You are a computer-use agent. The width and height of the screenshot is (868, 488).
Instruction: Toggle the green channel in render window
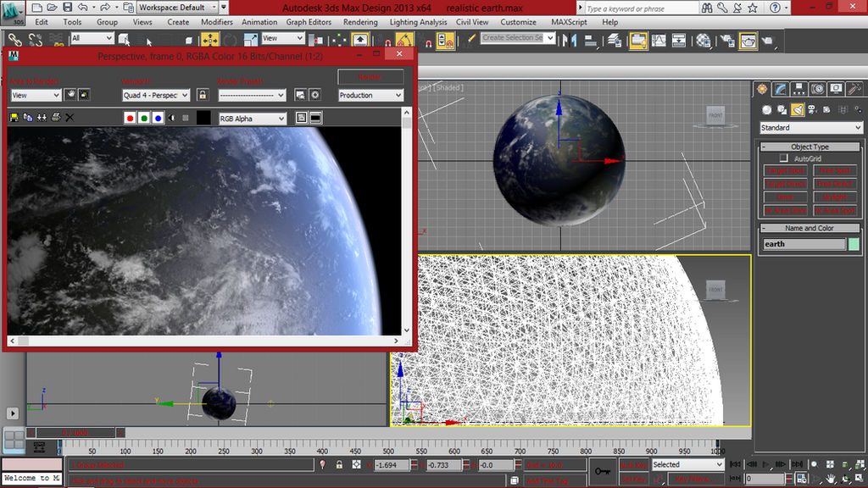click(144, 118)
